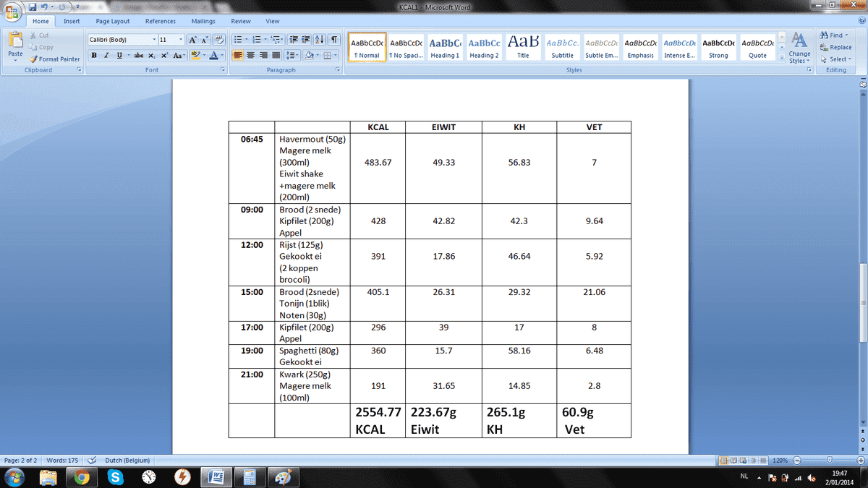Click the Increase Indent icon

tap(306, 40)
